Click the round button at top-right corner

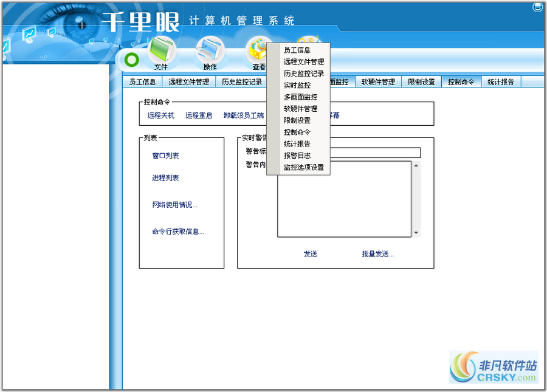(x=537, y=7)
